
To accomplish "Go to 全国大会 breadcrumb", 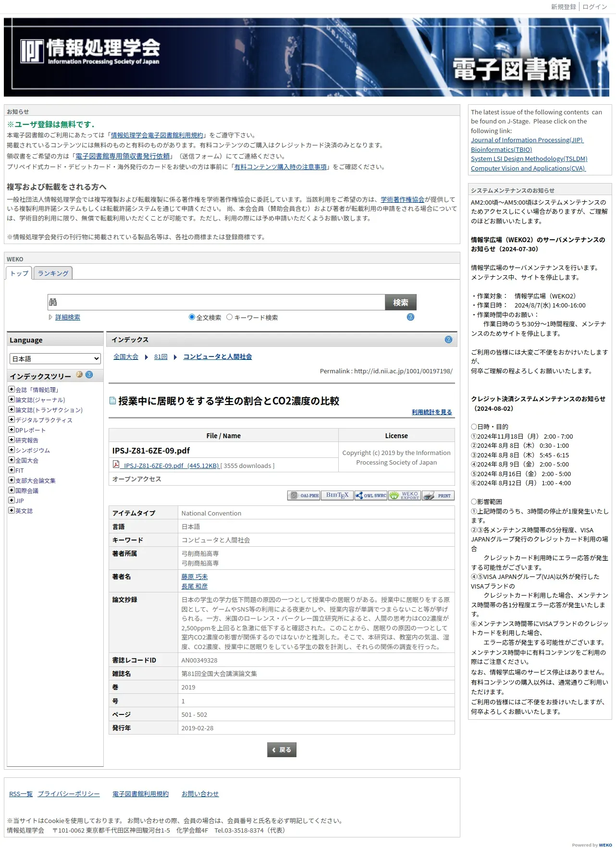I will click(126, 356).
